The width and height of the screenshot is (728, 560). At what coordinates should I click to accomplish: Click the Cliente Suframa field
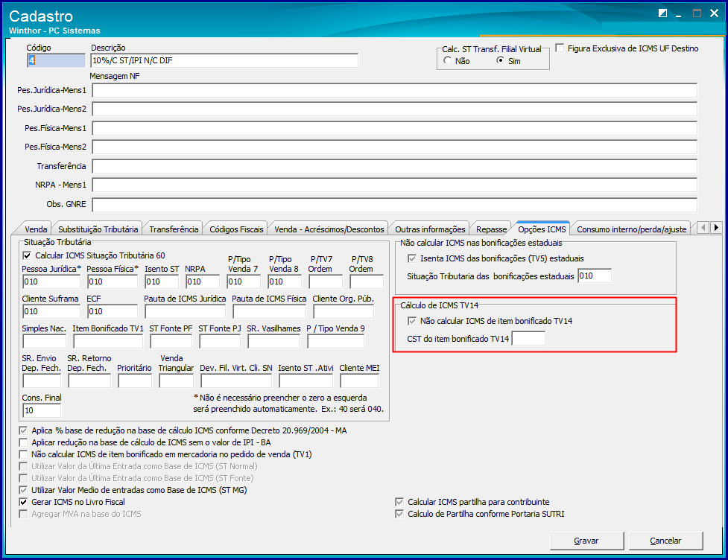pos(51,311)
